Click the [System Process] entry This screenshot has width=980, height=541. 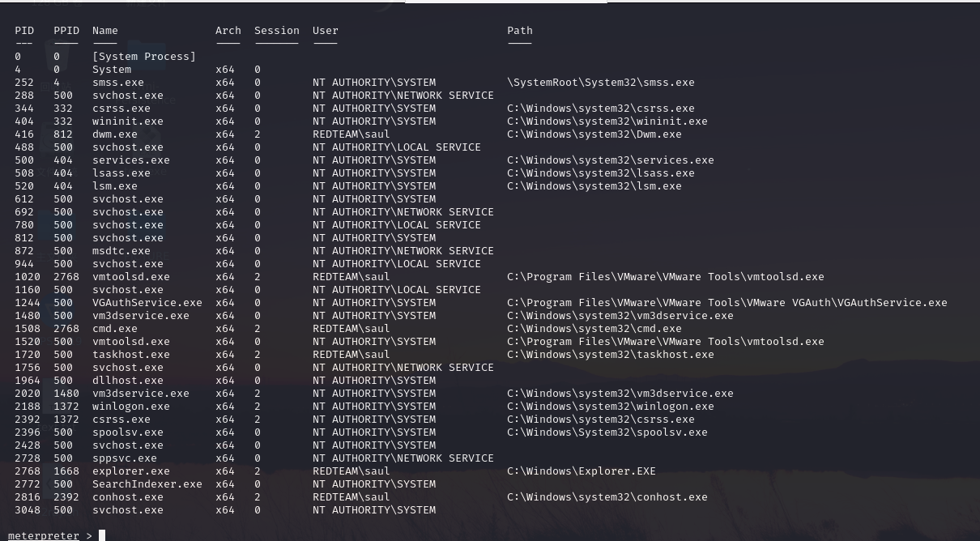pyautogui.click(x=144, y=57)
